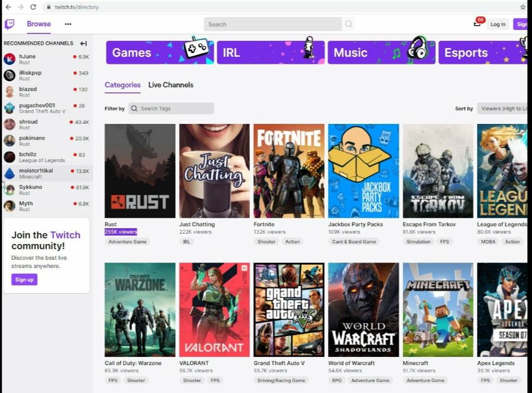This screenshot has height=393, width=532.
Task: Open the Just Chatting category cover
Action: point(214,171)
